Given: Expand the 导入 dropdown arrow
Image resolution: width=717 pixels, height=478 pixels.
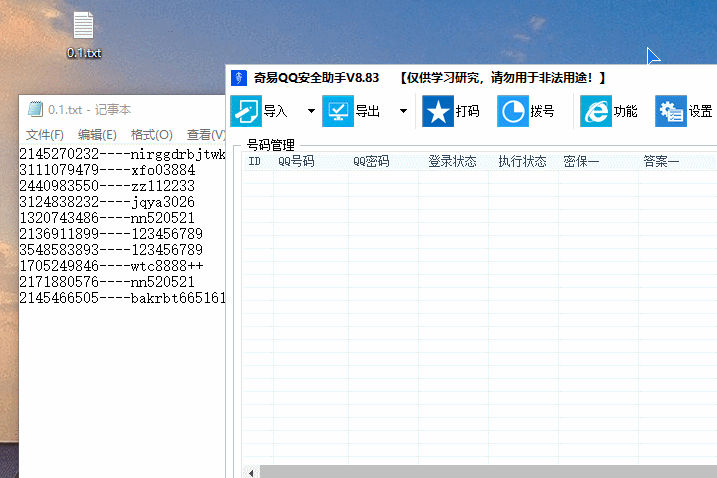Looking at the screenshot, I should pyautogui.click(x=311, y=111).
